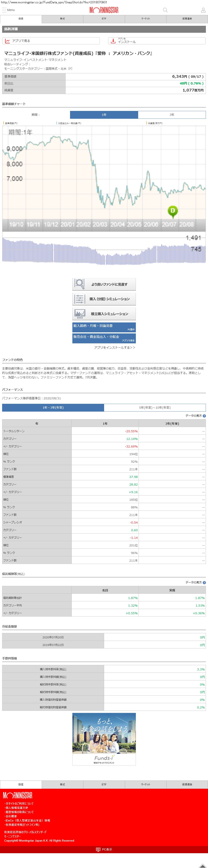Image resolution: width=208 pixels, height=868 pixels.
Task: Open 積立購入シミュレーション button
Action: (x=104, y=314)
